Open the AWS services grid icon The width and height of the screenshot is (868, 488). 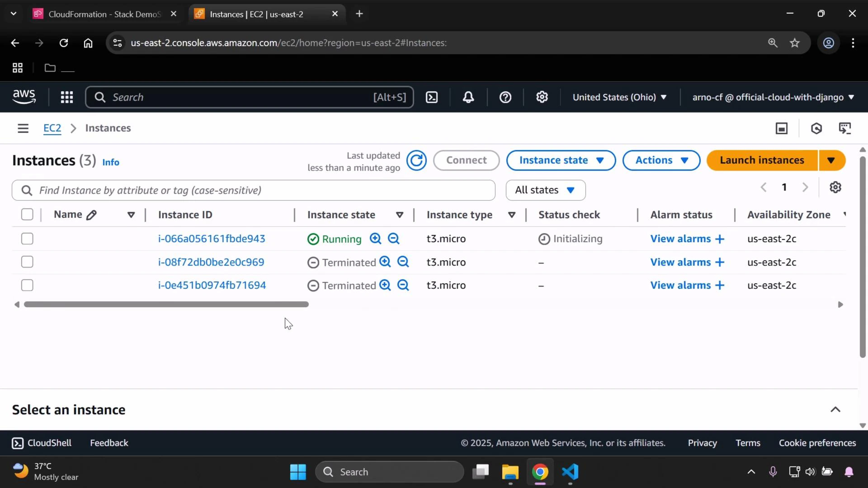[66, 97]
